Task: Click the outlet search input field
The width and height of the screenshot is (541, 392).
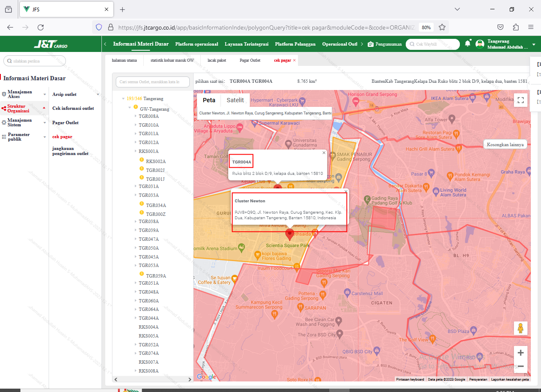Action: (153, 82)
